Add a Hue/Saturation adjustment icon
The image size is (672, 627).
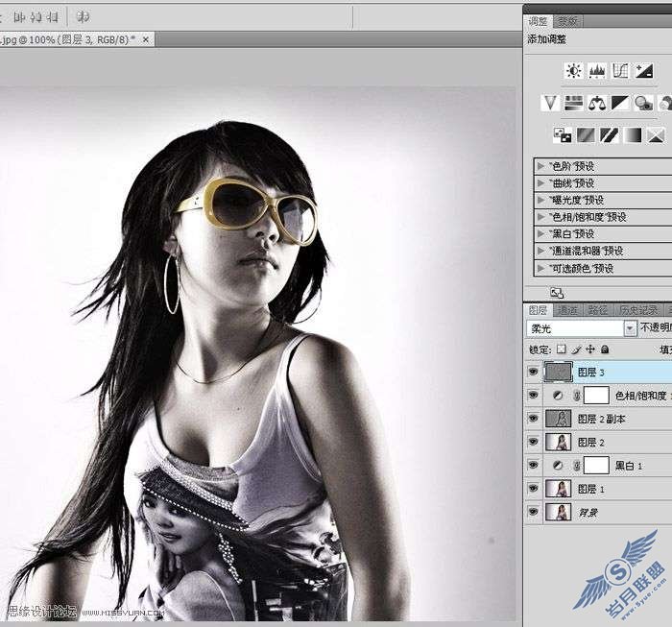[573, 103]
